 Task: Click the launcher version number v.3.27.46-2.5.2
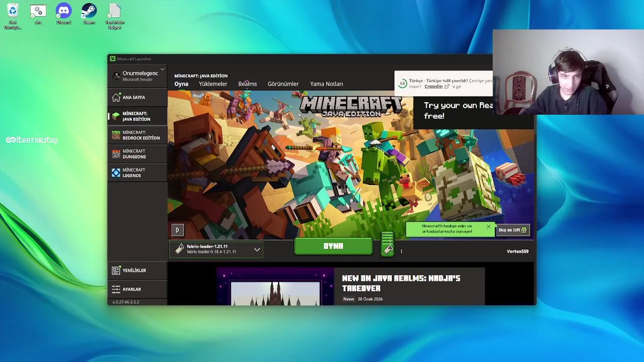(126, 302)
